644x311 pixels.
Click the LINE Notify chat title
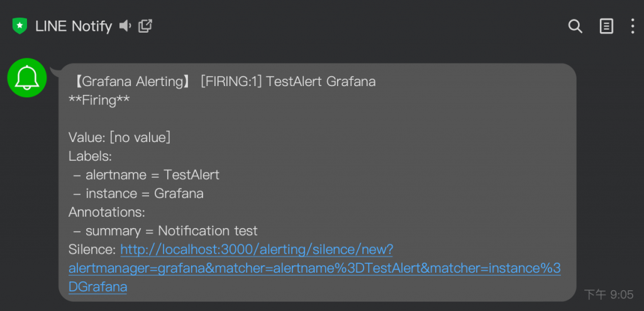click(74, 26)
